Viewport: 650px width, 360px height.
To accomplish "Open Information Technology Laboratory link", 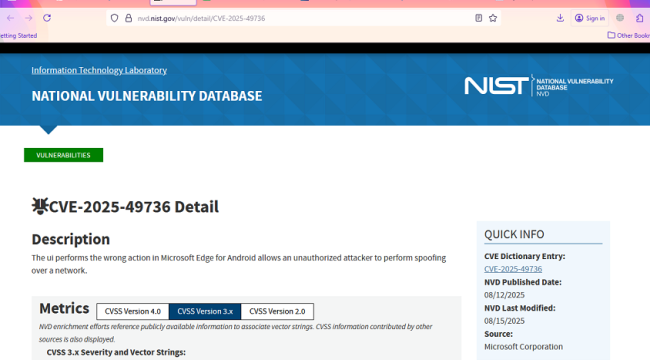I will (x=99, y=70).
